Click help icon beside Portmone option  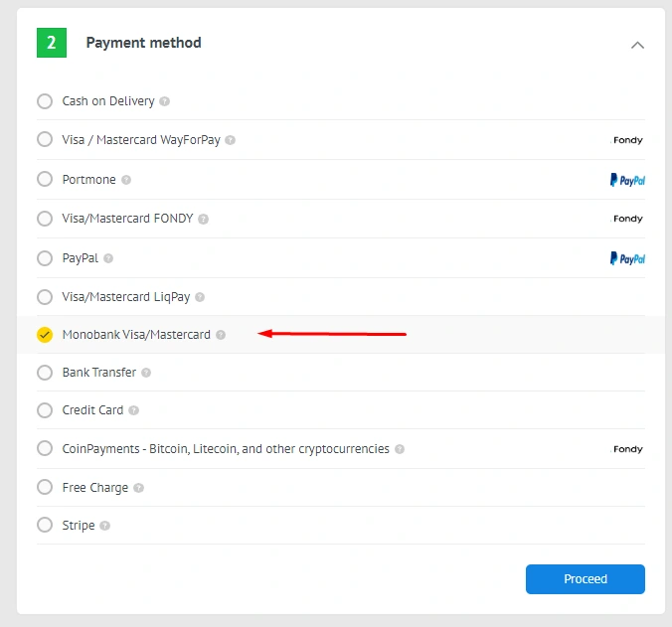coord(126,180)
